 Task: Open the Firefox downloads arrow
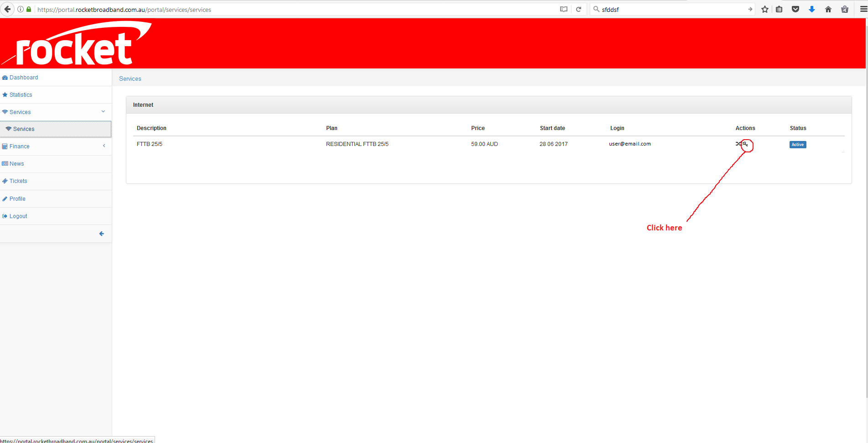click(x=812, y=9)
